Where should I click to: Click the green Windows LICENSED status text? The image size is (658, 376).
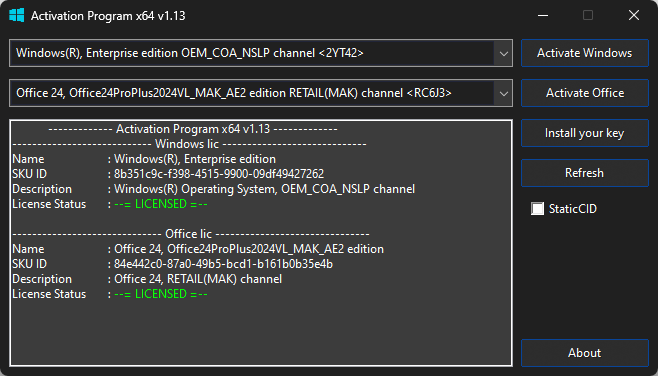click(161, 204)
